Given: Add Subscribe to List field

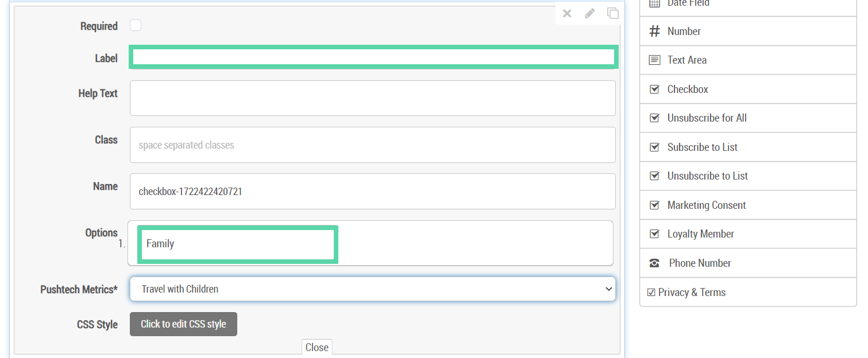Looking at the screenshot, I should [748, 147].
